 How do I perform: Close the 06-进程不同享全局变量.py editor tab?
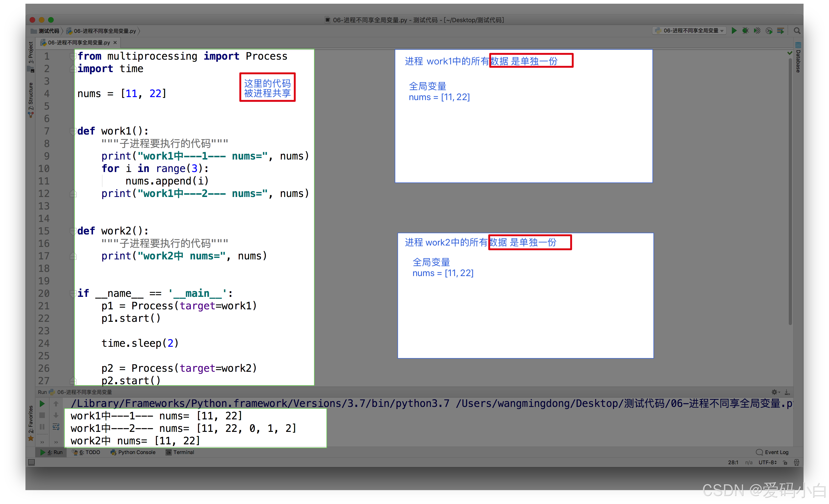click(x=115, y=42)
